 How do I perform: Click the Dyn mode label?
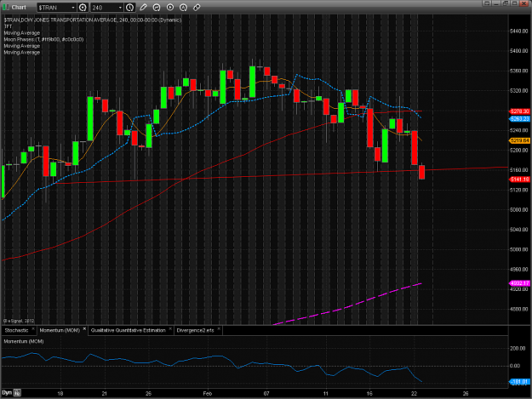[x=7, y=393]
